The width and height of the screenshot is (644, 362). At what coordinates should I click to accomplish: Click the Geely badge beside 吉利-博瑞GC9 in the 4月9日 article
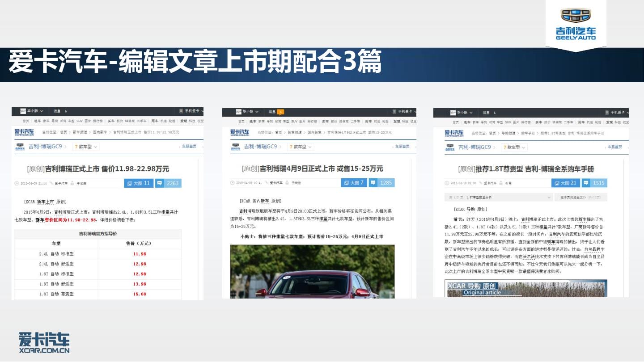(235, 147)
